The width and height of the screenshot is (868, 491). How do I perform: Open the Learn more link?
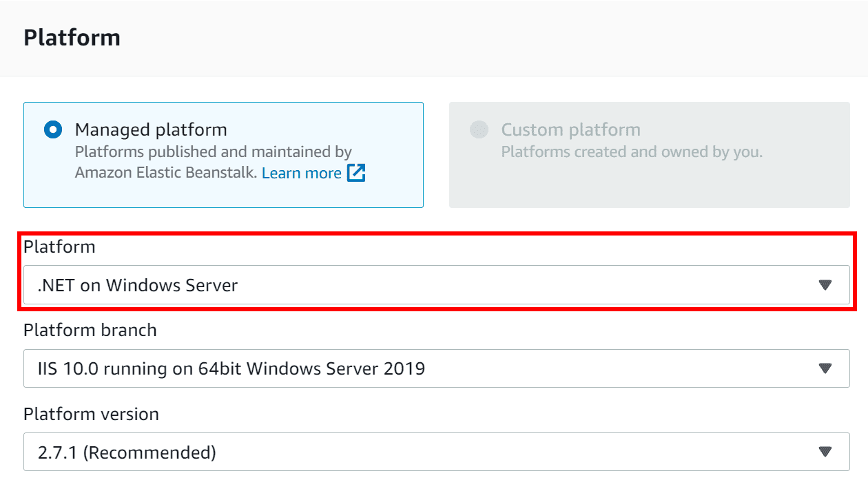(x=301, y=173)
